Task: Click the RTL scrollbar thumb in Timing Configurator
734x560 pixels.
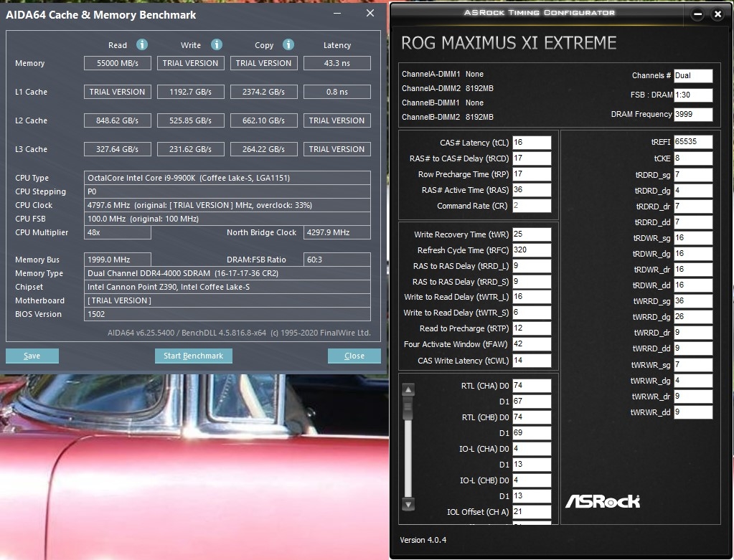Action: click(x=408, y=406)
